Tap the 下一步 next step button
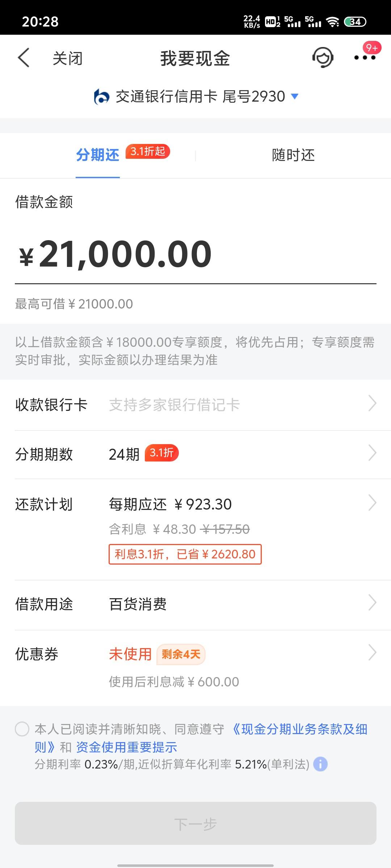 (195, 824)
